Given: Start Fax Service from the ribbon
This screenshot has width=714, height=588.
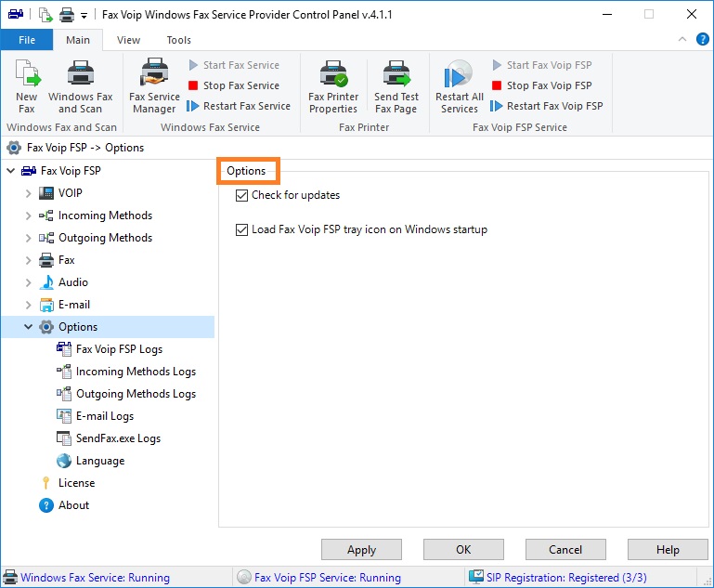Looking at the screenshot, I should point(234,65).
